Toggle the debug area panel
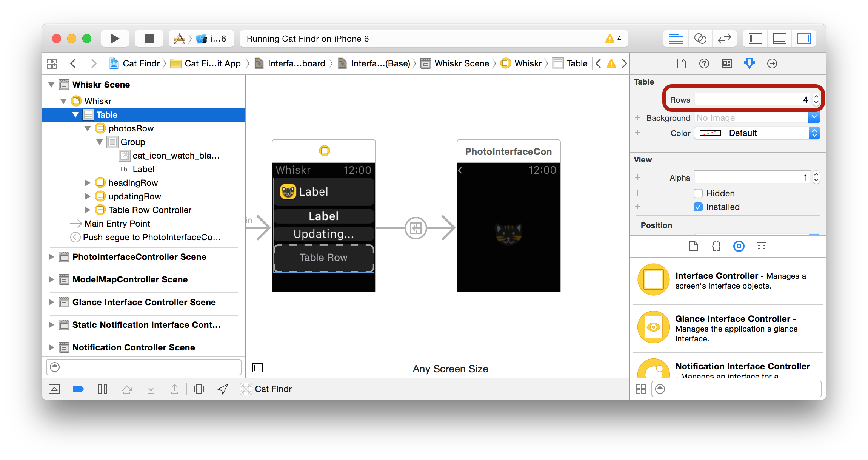Viewport: 868px width, 460px height. click(779, 39)
